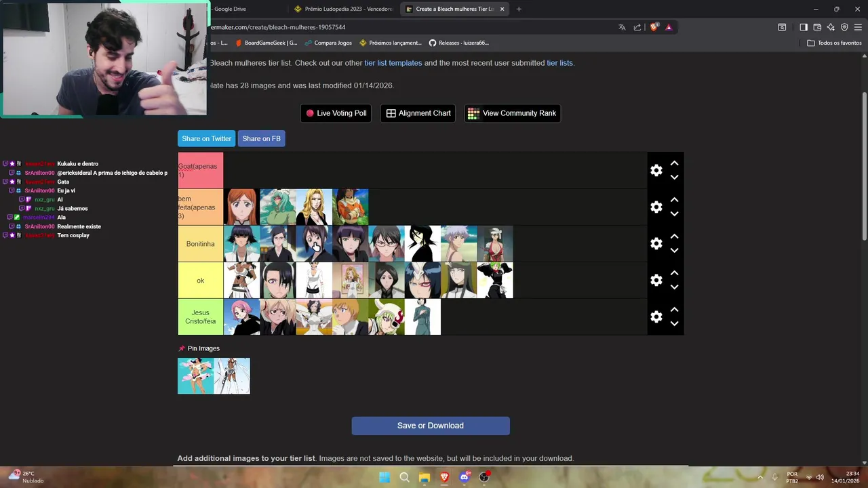Viewport: 868px width, 488px height.
Task: Open settings gear for the Jesus Cristo/feia row
Action: pyautogui.click(x=656, y=317)
